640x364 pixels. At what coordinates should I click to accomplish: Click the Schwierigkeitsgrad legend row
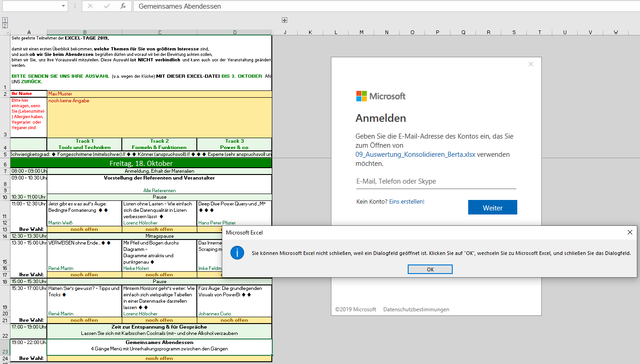141,154
